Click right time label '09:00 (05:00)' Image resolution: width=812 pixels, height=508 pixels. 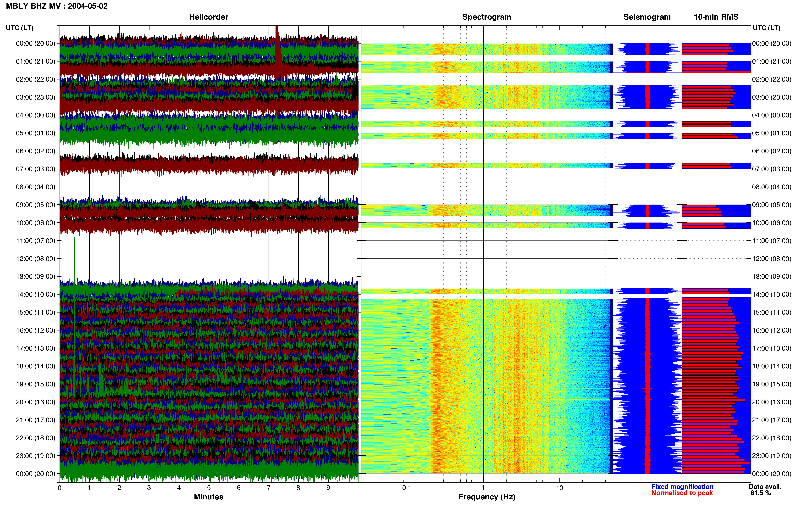tap(772, 205)
